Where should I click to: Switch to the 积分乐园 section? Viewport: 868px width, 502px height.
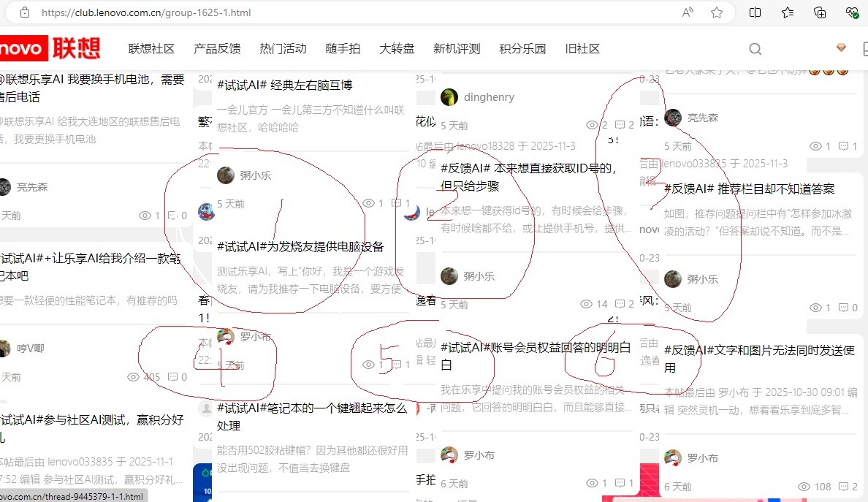[522, 49]
